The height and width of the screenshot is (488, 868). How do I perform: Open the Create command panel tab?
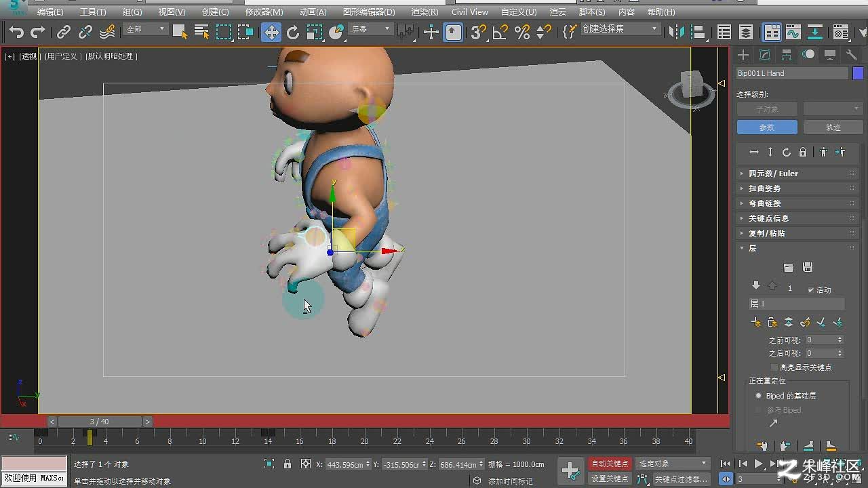click(744, 55)
